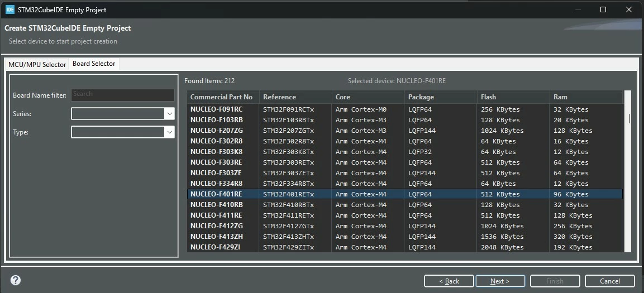Viewport: 644px width, 293px height.
Task: Select the NUCLEO-F303ZE board row
Action: [x=404, y=173]
